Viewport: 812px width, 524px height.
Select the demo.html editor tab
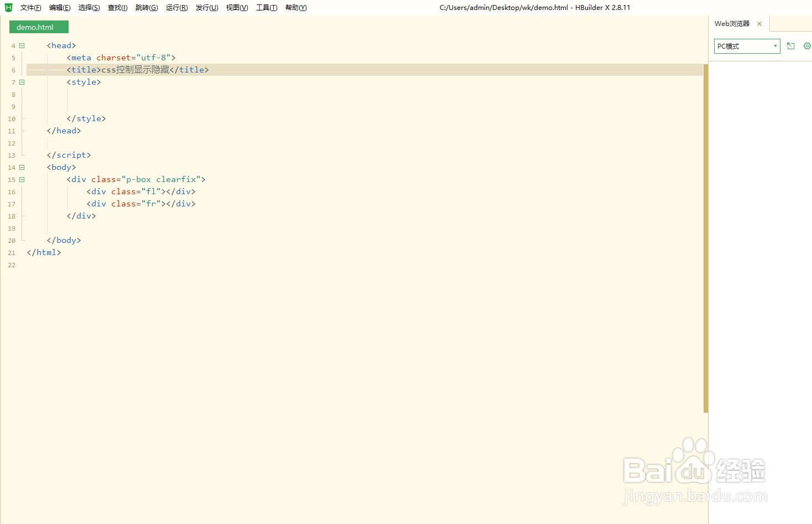tap(39, 27)
